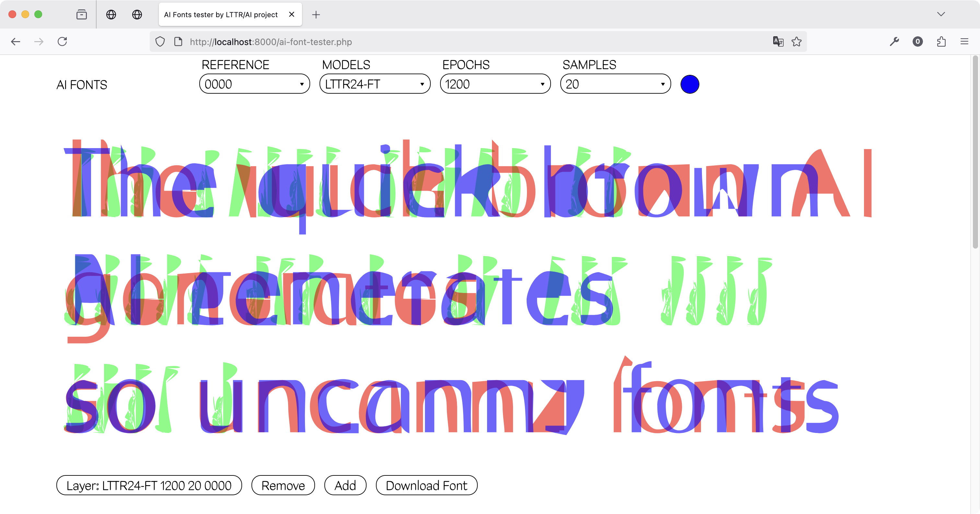This screenshot has width=980, height=514.
Task: Select the second pinned globe tab
Action: tap(137, 15)
